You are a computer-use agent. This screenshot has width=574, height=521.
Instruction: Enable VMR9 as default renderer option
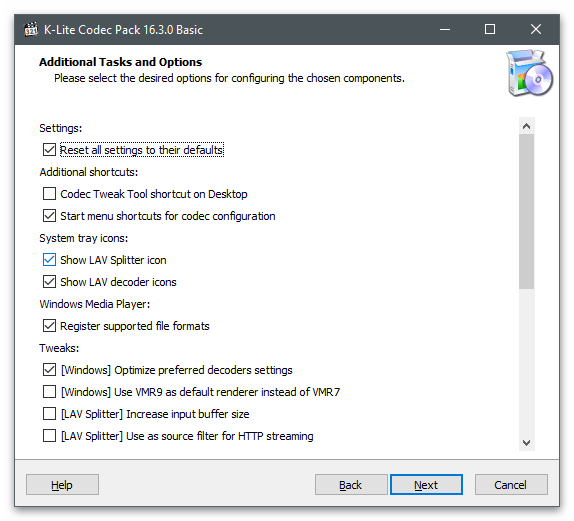click(49, 392)
